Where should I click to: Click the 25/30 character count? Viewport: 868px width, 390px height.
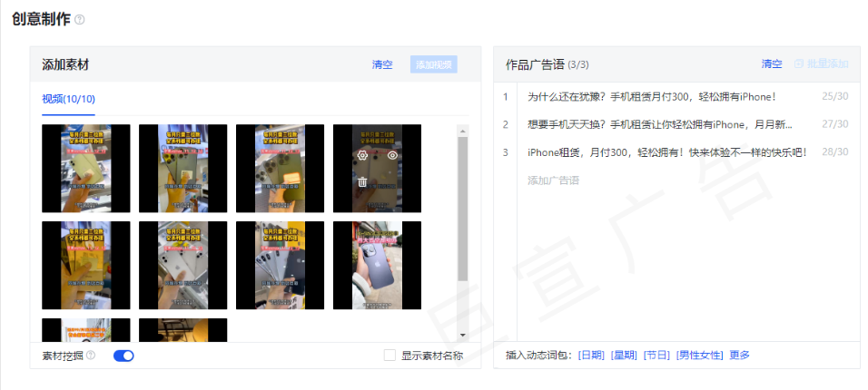pos(834,97)
